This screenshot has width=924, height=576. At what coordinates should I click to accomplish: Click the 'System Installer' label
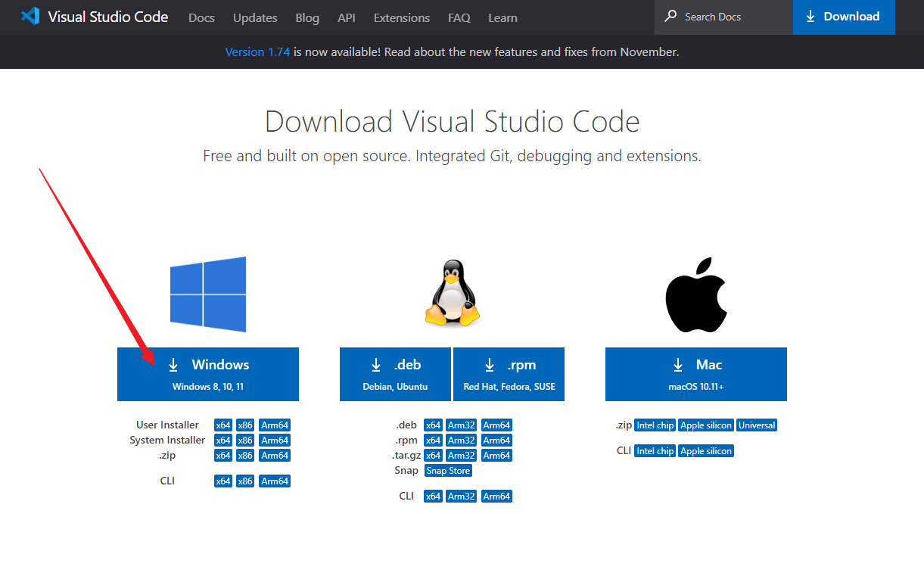[x=167, y=441]
